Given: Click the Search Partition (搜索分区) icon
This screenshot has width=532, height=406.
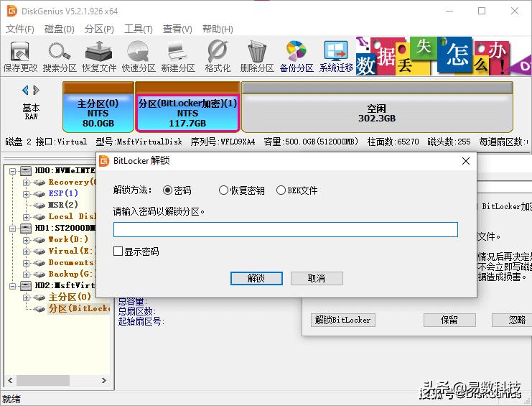Looking at the screenshot, I should point(60,56).
